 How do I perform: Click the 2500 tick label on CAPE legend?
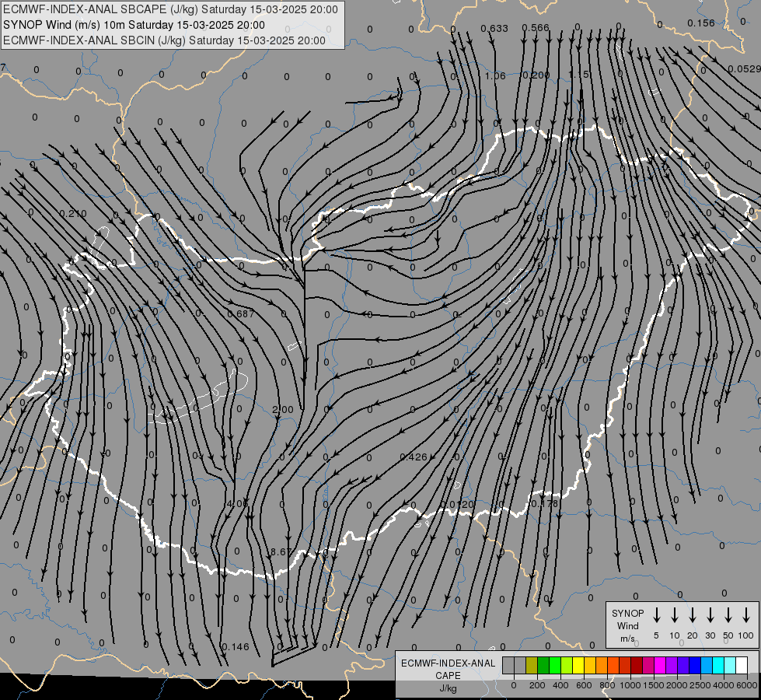point(700,685)
